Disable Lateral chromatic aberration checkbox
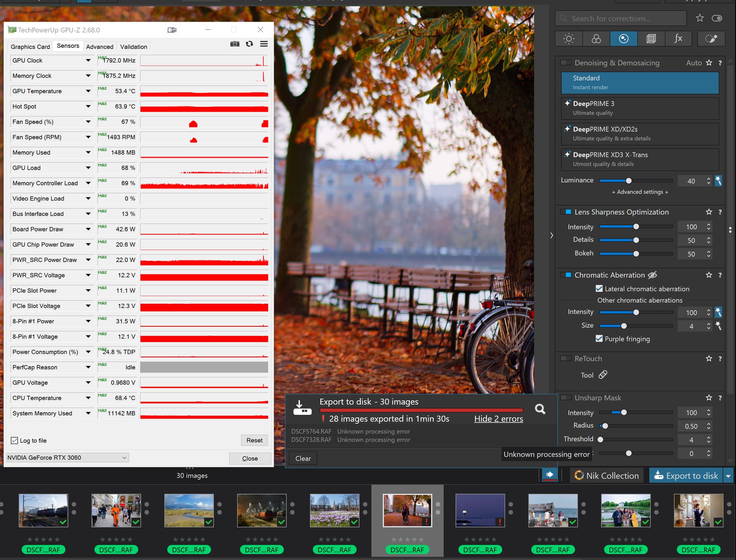 [x=599, y=289]
